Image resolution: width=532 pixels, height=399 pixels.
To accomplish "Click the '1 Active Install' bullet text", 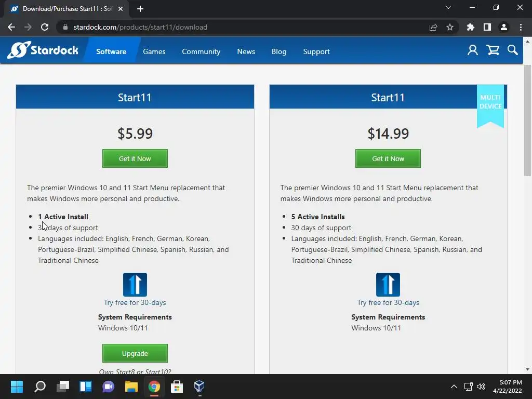I will pyautogui.click(x=63, y=217).
